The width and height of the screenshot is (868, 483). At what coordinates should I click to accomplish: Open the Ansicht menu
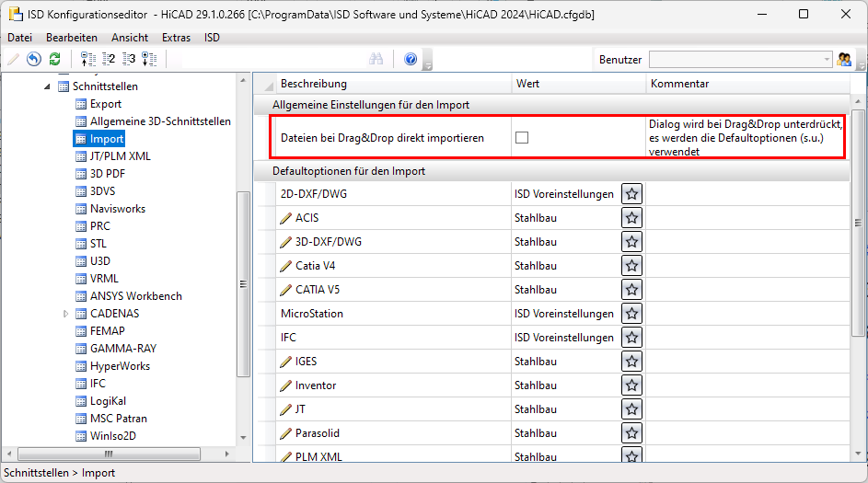tap(130, 38)
